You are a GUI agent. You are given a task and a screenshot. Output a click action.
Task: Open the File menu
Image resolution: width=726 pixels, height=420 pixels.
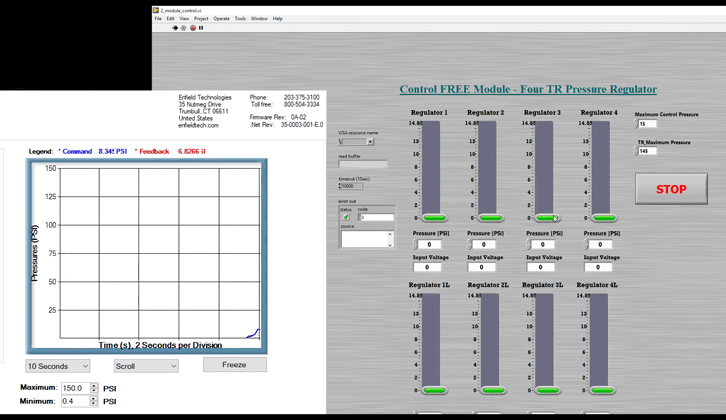[x=158, y=19]
